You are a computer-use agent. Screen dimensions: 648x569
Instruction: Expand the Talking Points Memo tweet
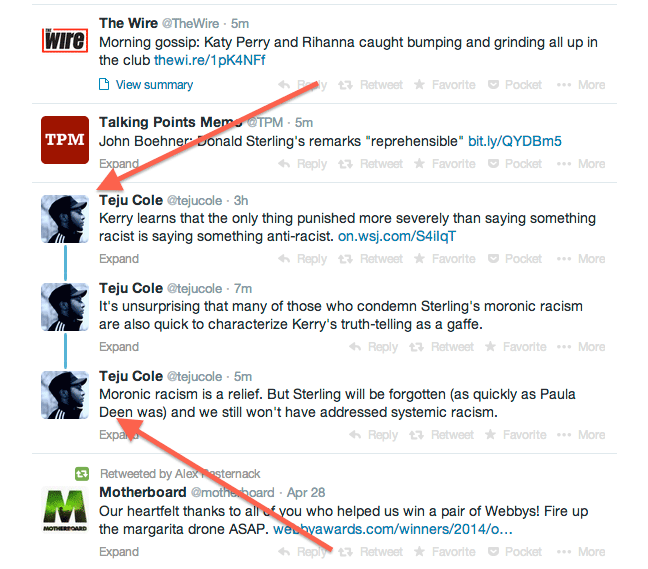pos(119,164)
